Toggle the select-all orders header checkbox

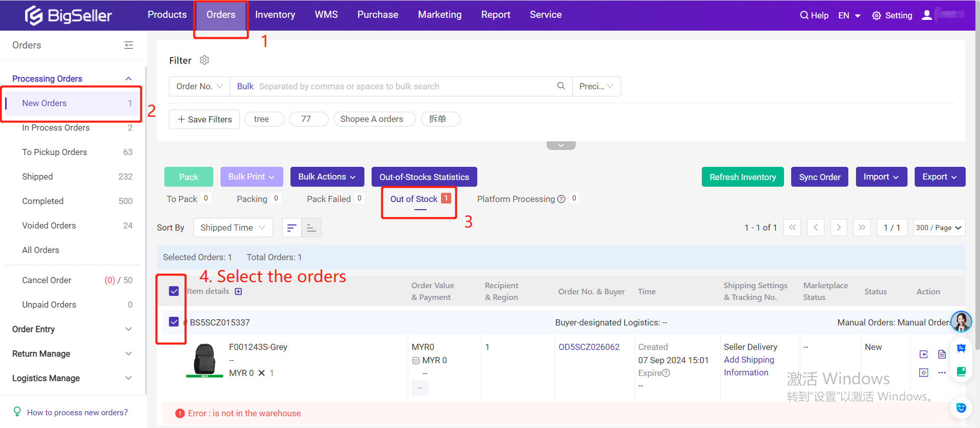click(174, 291)
